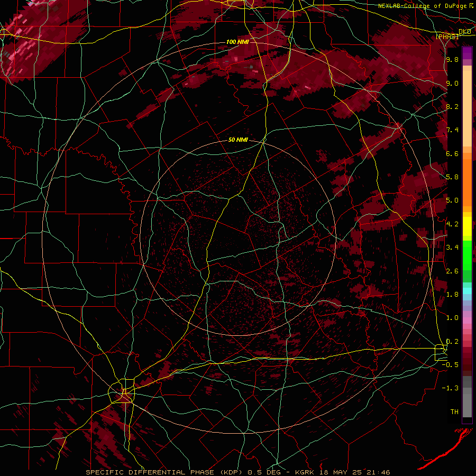
Task: Click the "DKD" label above the legend
Action: tap(465, 32)
